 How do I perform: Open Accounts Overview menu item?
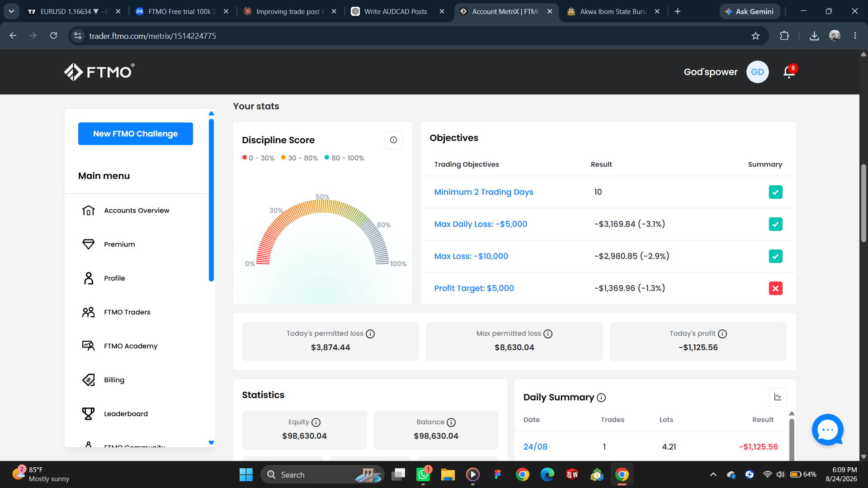click(x=137, y=211)
